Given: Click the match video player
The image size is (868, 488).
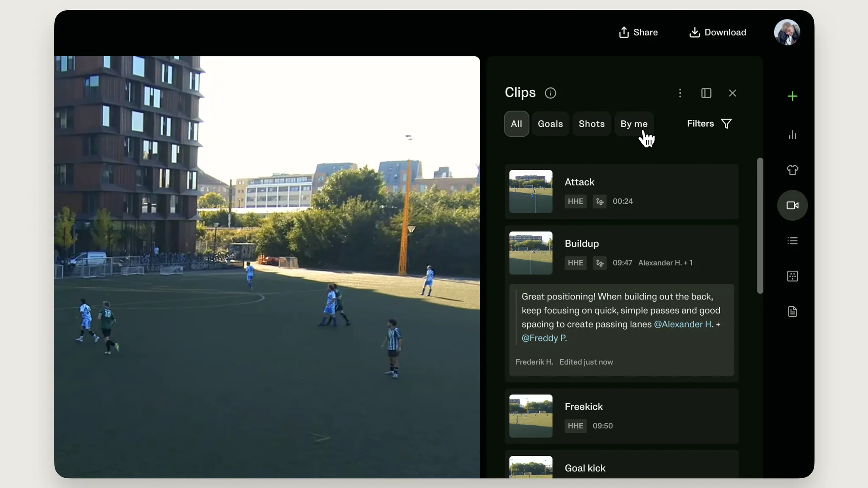Looking at the screenshot, I should click(267, 267).
